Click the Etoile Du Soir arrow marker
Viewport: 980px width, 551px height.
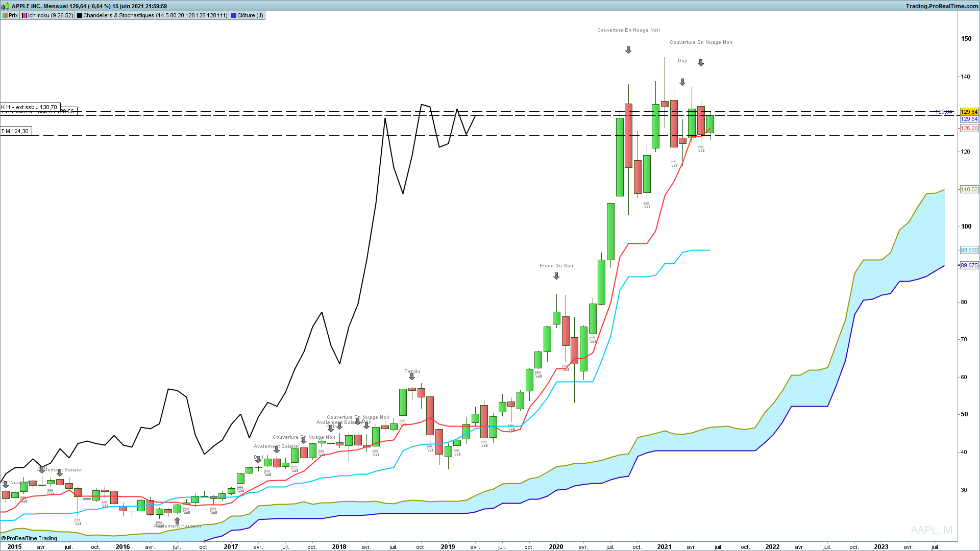point(556,276)
